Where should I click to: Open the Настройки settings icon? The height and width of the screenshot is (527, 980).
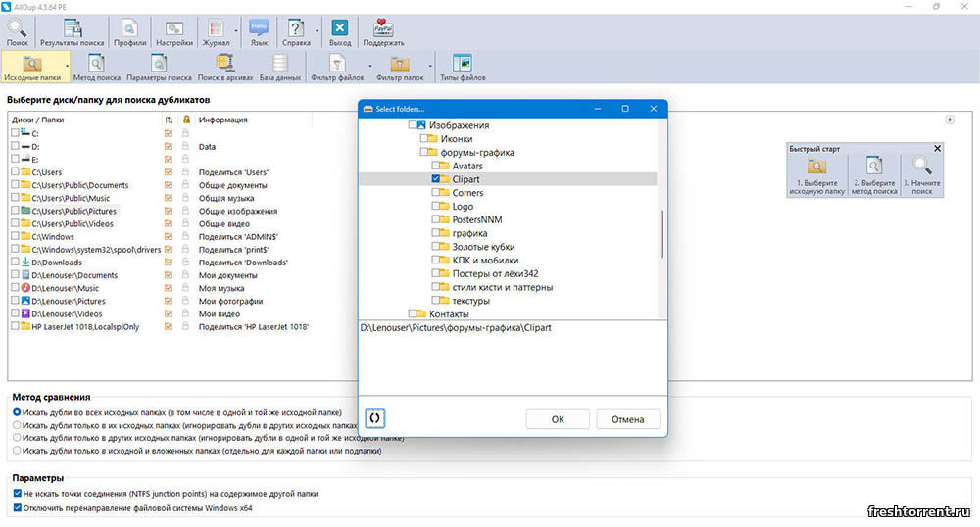(x=173, y=31)
